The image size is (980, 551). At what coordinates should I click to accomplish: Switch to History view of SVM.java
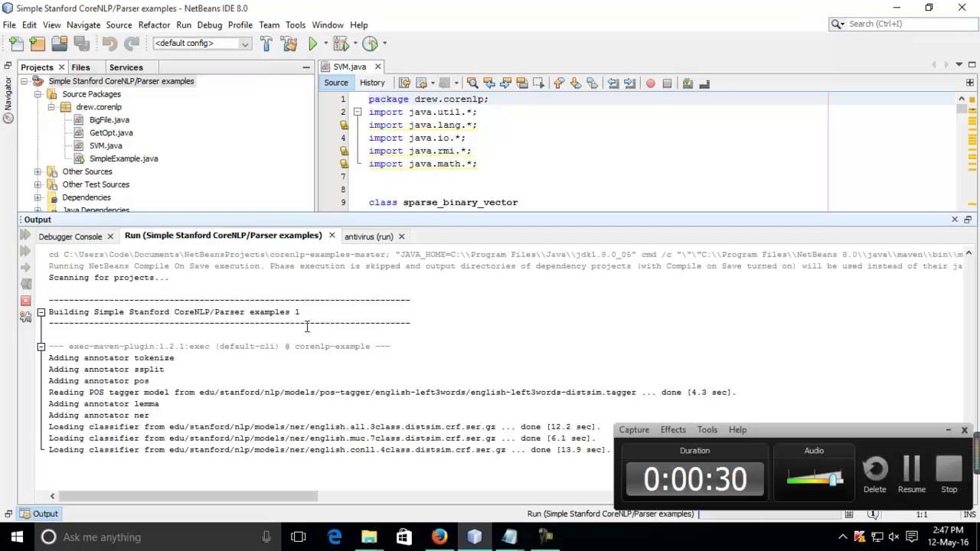click(x=372, y=83)
